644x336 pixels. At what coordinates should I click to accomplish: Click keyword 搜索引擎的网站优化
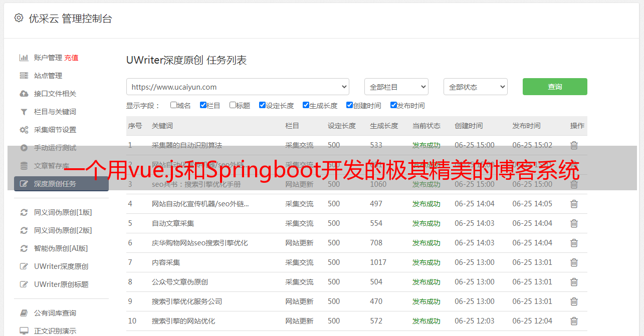[x=183, y=321]
